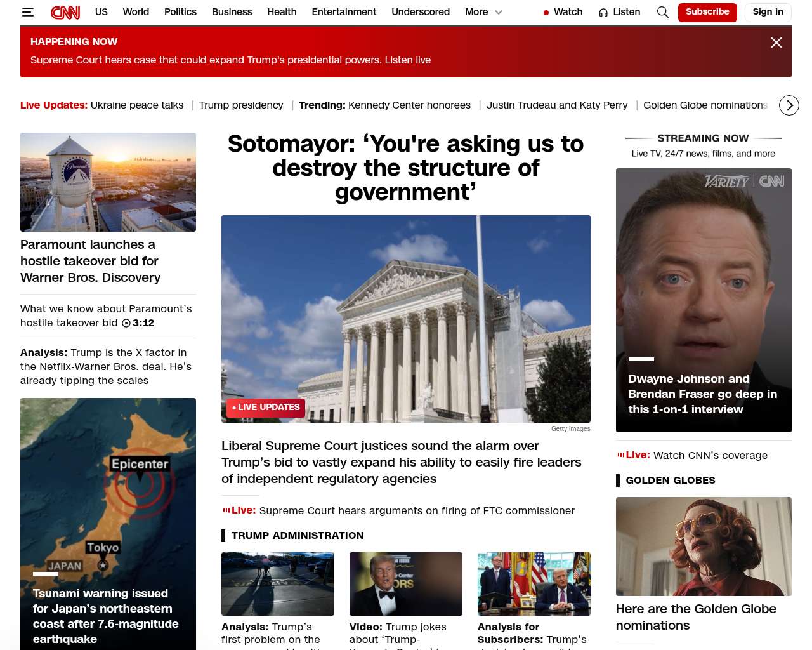Expand the More menu chevron

pos(499,12)
